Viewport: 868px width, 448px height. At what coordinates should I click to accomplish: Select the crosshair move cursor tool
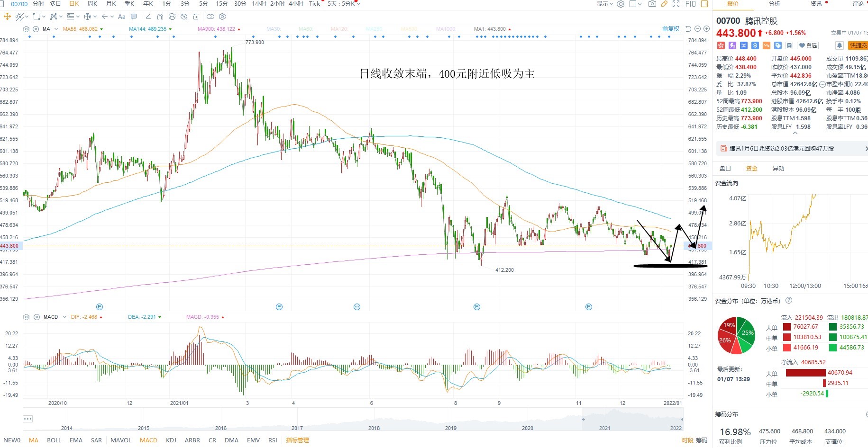click(7, 17)
